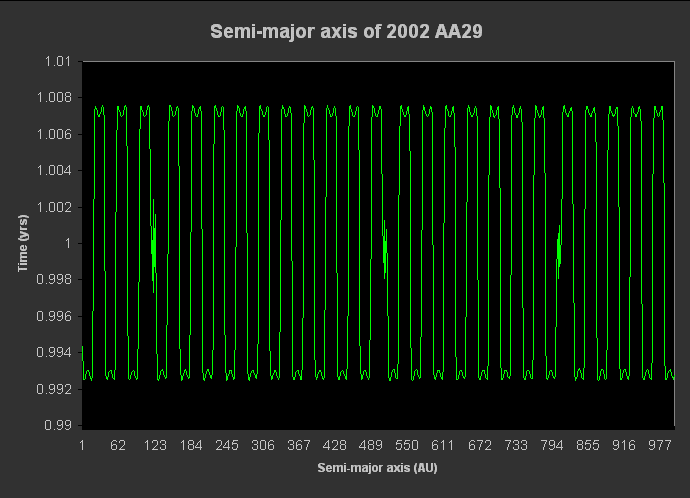Click the green oscillation burst near x-value 515
The width and height of the screenshot is (690, 498).
(385, 249)
